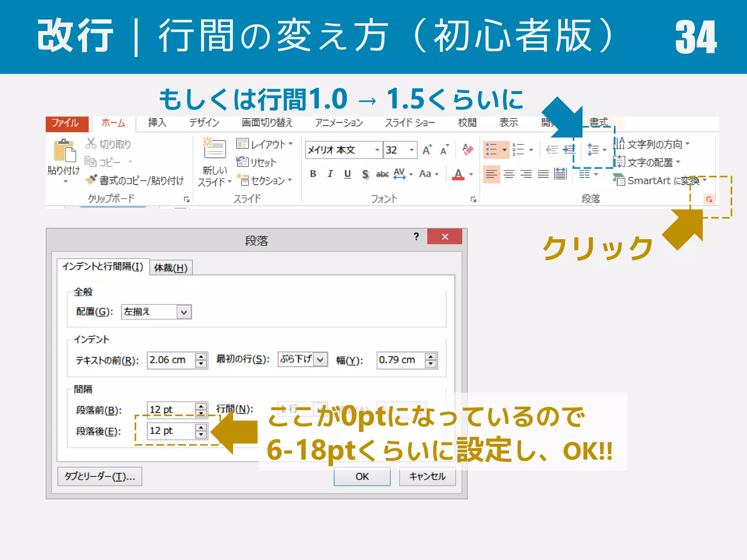Image resolution: width=747 pixels, height=560 pixels.
Task: Click the Paste (貼り付け) icon
Action: coord(65,150)
